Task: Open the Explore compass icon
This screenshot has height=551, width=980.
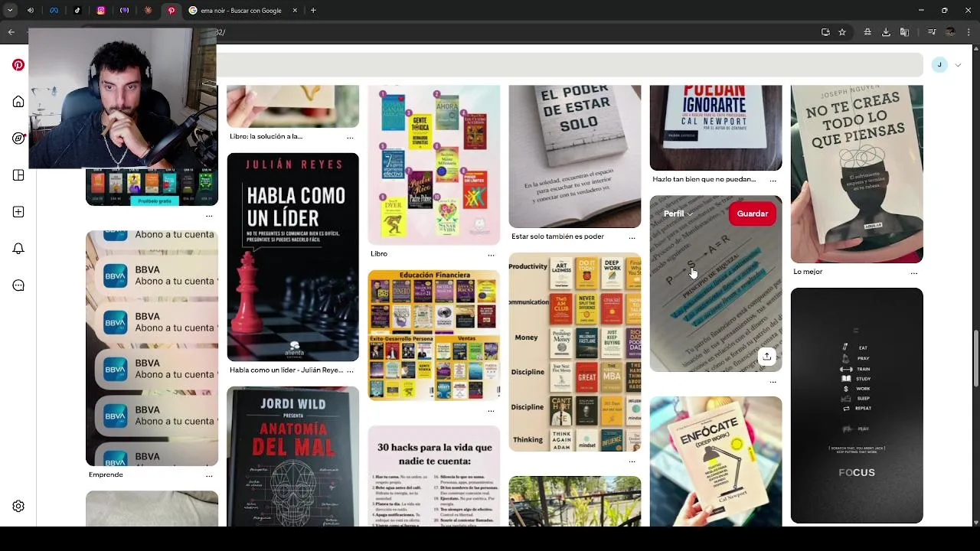Action: (18, 139)
